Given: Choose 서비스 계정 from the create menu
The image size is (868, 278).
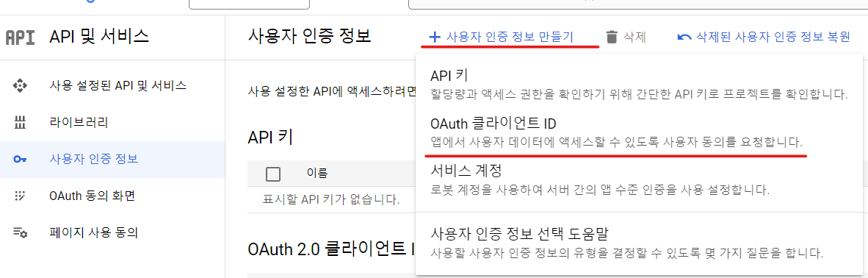Looking at the screenshot, I should point(639,179).
